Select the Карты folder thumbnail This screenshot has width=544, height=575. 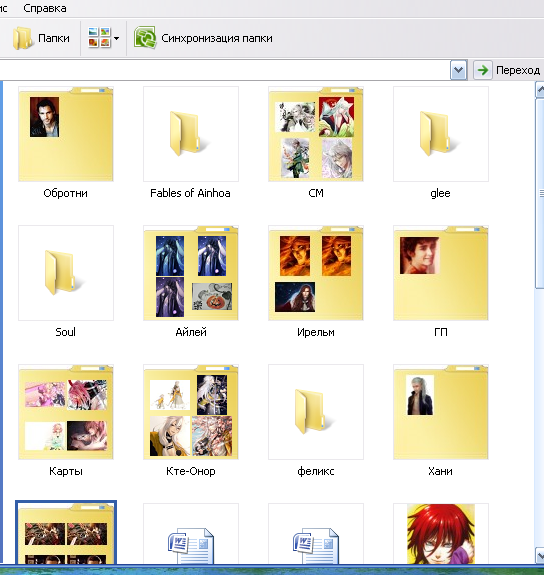(x=66, y=412)
